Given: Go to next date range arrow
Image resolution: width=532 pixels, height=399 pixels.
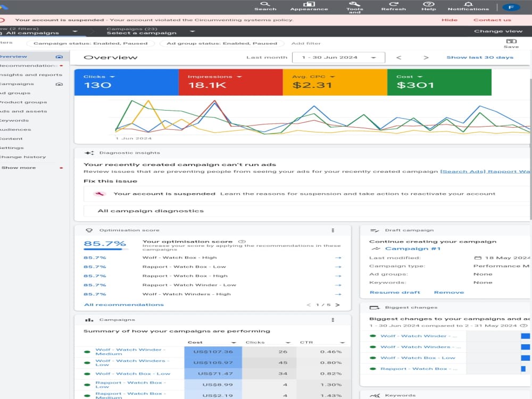Looking at the screenshot, I should (426, 57).
